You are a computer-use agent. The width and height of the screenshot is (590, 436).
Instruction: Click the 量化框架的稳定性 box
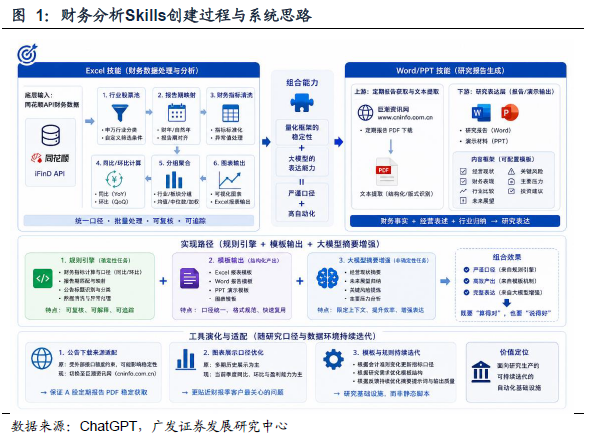tap(302, 132)
